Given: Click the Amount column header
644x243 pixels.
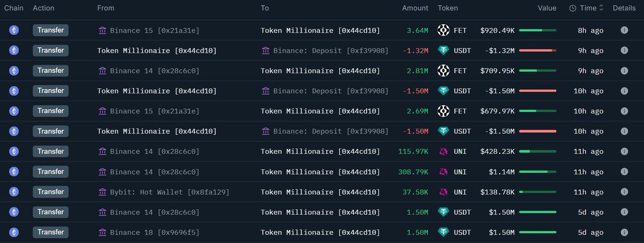Looking at the screenshot, I should click(x=415, y=8).
